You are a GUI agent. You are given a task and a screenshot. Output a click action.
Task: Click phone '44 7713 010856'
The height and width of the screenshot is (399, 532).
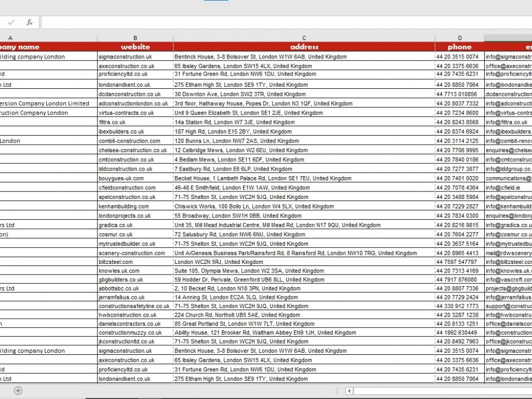click(456, 94)
